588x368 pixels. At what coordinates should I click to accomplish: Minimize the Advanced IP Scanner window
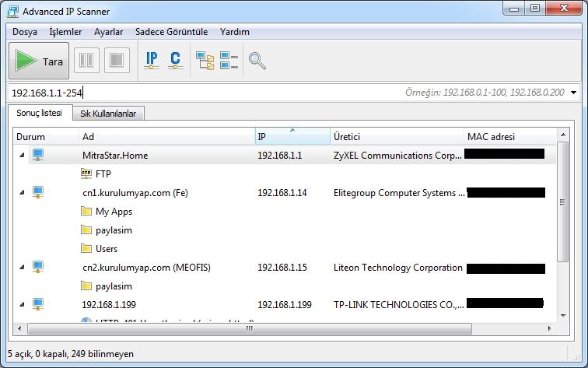coord(514,9)
